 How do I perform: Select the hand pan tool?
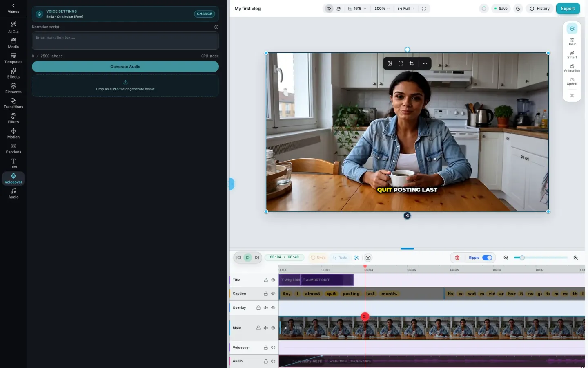click(x=339, y=9)
